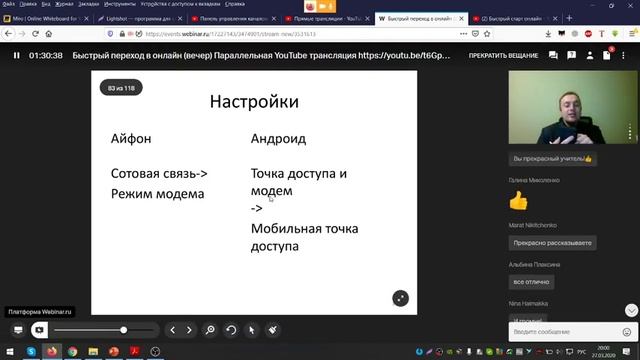Click the 'все отлично' chat message
The image size is (640, 360).
[x=531, y=282]
